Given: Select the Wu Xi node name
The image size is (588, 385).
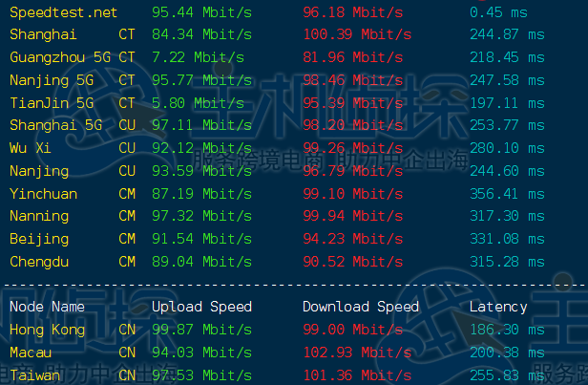Looking at the screenshot, I should 29,148.
